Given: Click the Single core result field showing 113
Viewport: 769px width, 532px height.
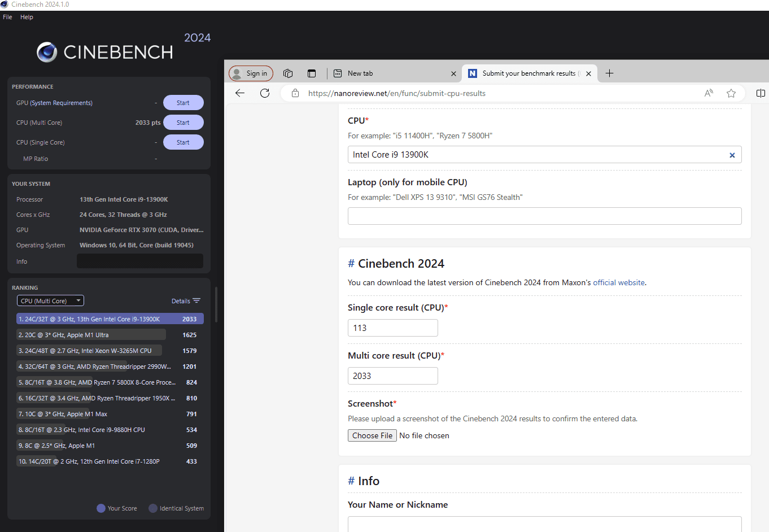Looking at the screenshot, I should coord(393,328).
